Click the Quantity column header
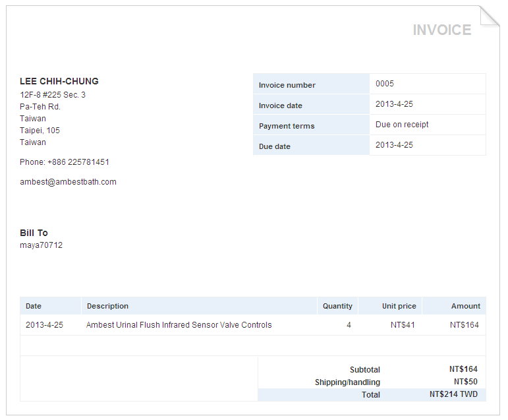The width and height of the screenshot is (508, 420). (x=337, y=306)
